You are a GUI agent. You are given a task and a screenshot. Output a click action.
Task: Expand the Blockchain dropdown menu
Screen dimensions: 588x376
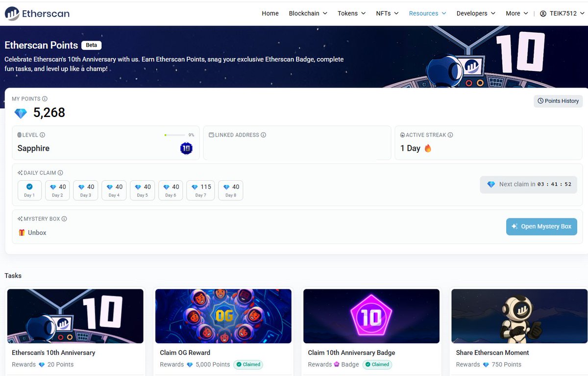[308, 13]
